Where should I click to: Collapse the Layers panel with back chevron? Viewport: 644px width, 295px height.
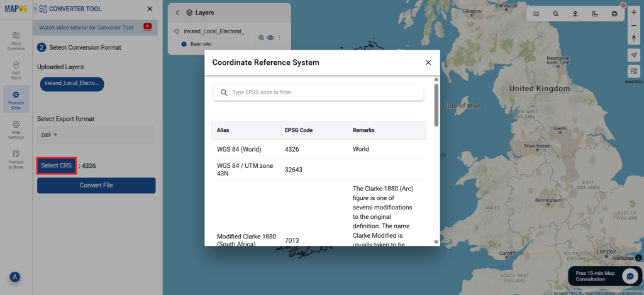click(177, 13)
